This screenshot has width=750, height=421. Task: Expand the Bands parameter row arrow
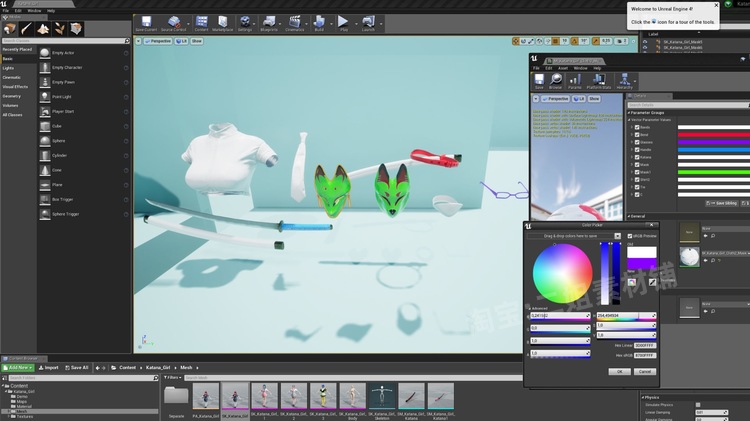632,127
